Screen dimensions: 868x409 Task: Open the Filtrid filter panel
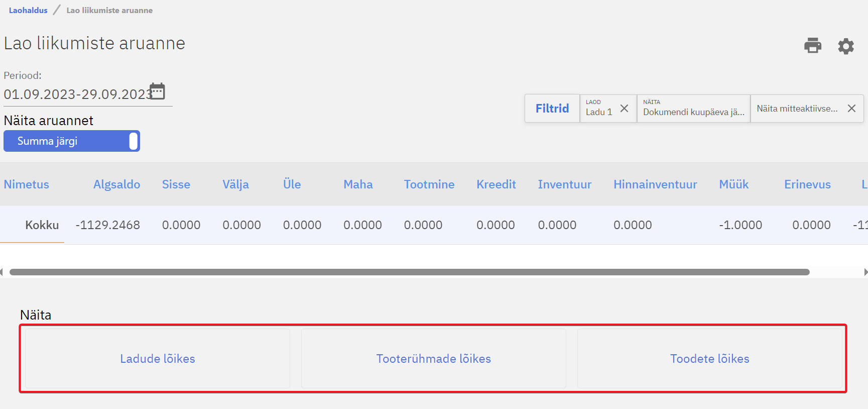[x=552, y=109]
